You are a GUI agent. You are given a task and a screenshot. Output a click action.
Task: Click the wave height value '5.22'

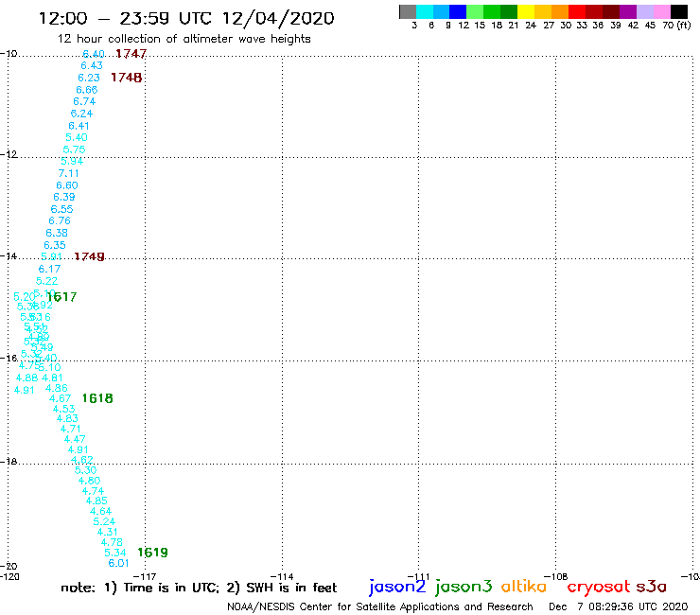pyautogui.click(x=47, y=281)
